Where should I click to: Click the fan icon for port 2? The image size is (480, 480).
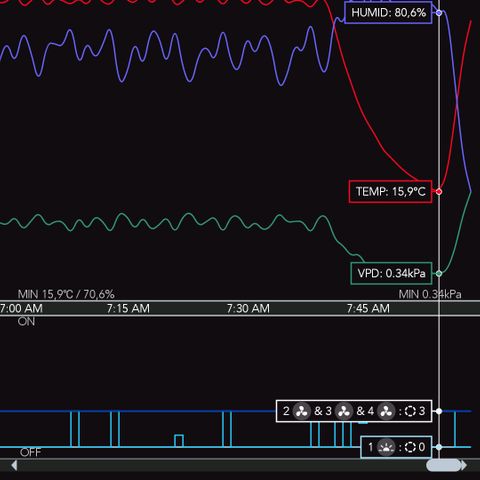302,411
